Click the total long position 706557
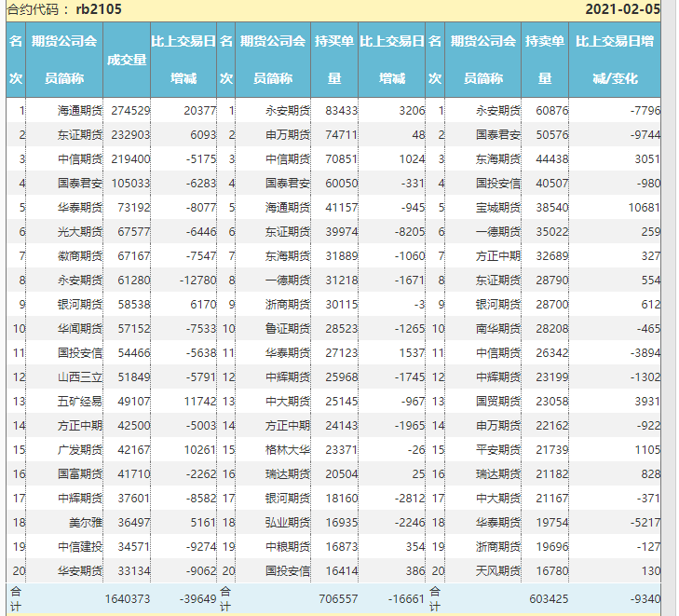 tap(338, 599)
